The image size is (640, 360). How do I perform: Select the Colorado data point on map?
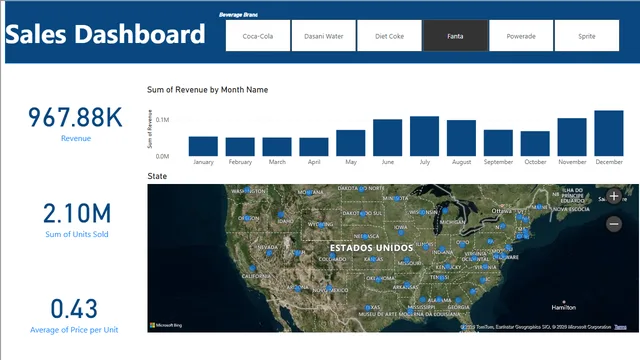tap(332, 256)
